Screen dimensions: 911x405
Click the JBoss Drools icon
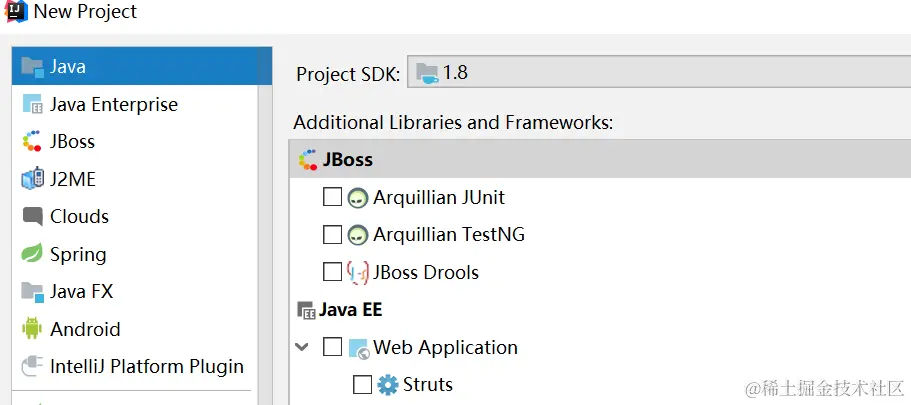(x=357, y=273)
